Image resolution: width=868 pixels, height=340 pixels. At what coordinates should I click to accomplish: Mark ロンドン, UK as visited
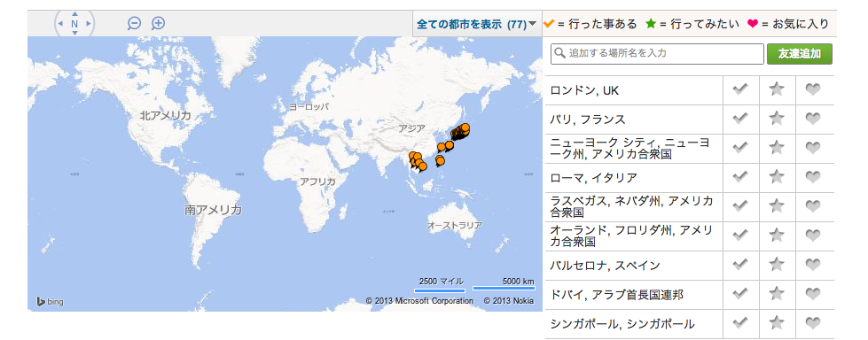[740, 89]
